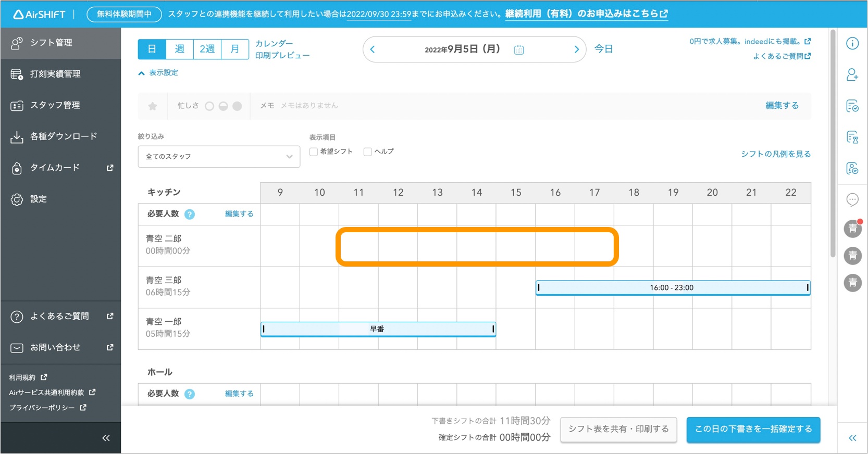
Task: Click the star favorite icon
Action: (153, 106)
